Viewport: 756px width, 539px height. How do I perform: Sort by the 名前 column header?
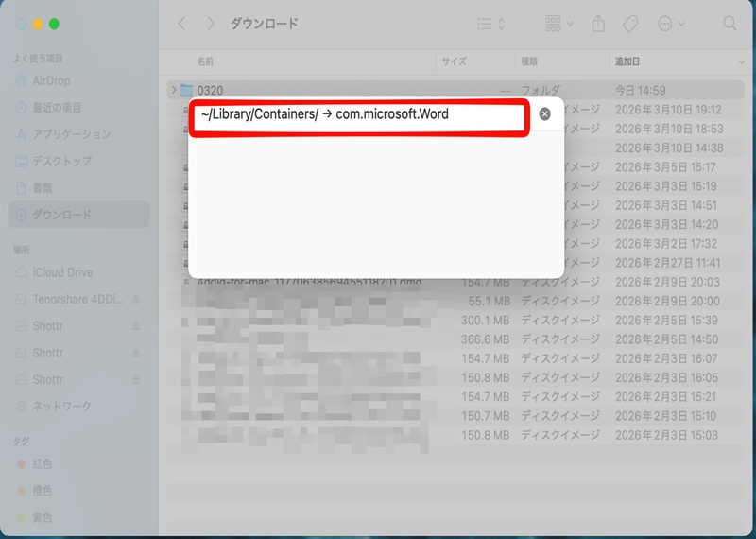click(x=205, y=61)
